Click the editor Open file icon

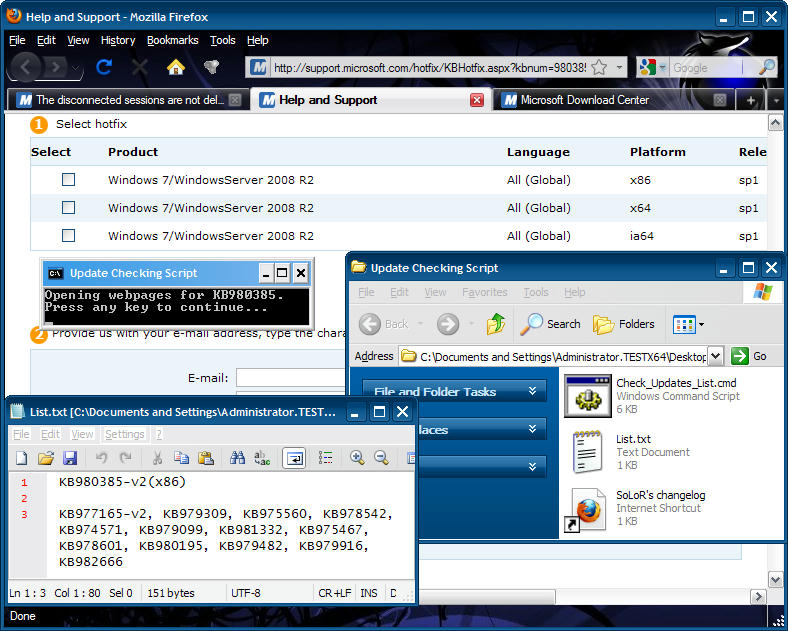46,458
